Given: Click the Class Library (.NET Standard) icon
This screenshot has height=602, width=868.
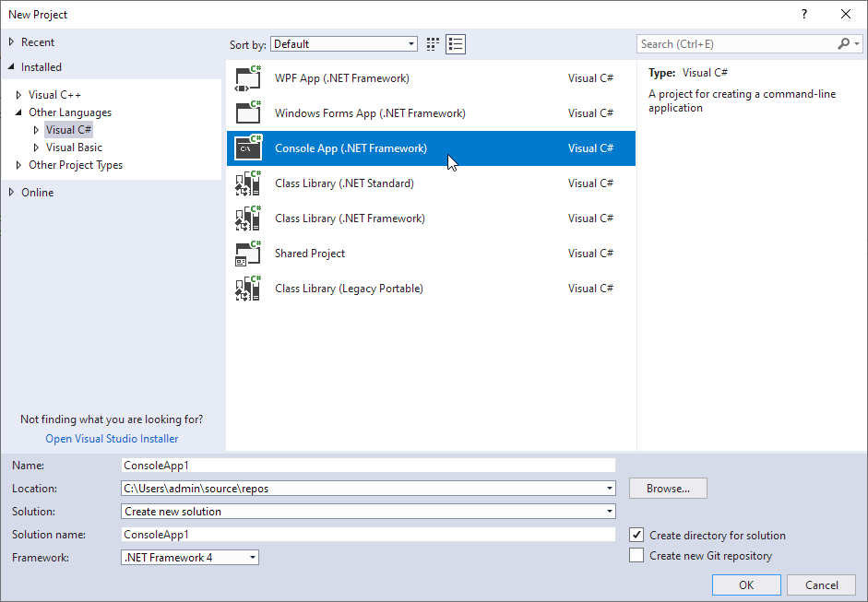Looking at the screenshot, I should point(248,183).
